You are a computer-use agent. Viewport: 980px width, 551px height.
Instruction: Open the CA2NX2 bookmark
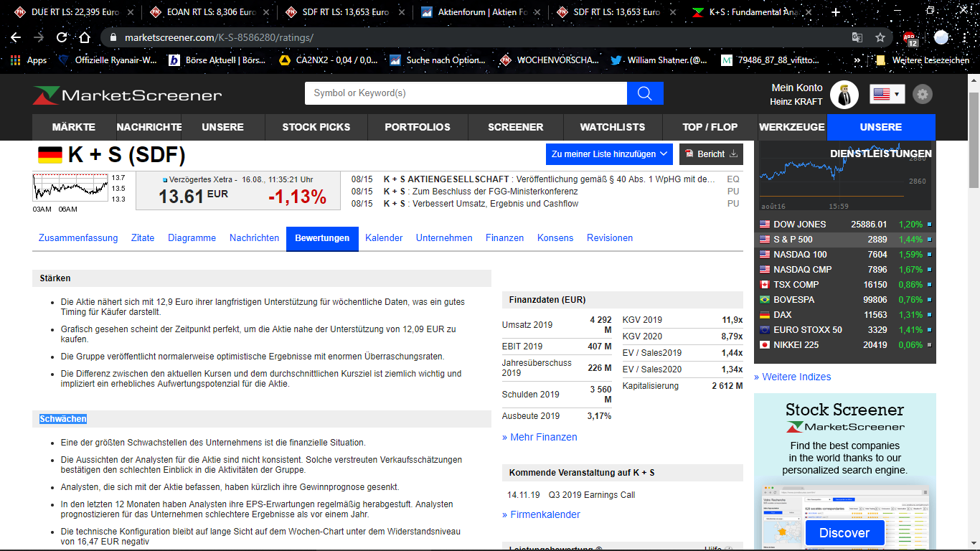point(328,60)
